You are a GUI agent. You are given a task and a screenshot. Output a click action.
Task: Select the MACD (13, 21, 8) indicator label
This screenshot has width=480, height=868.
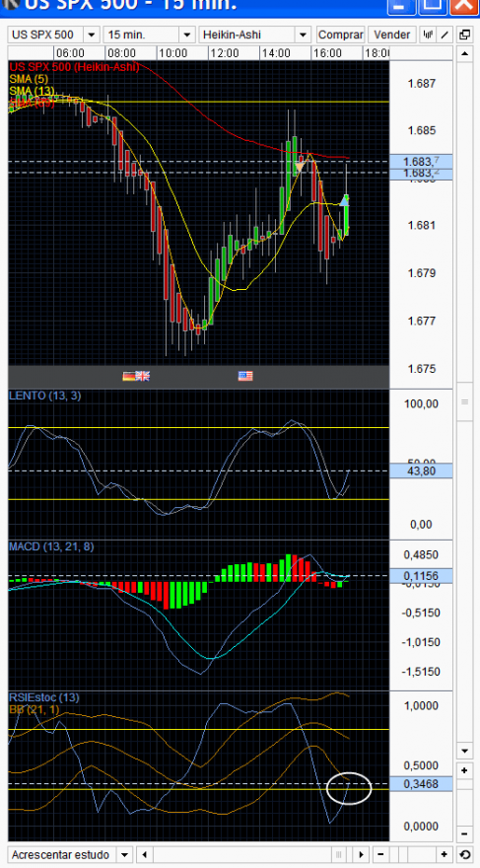(x=51, y=546)
